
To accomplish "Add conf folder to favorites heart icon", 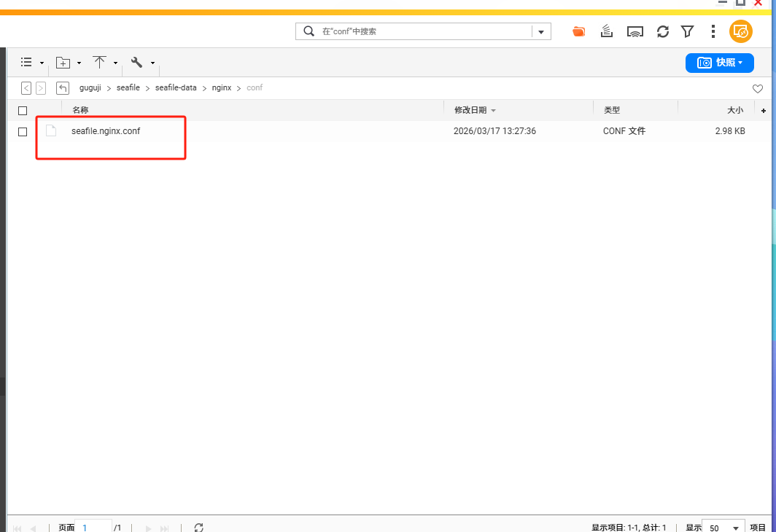I will coord(758,88).
